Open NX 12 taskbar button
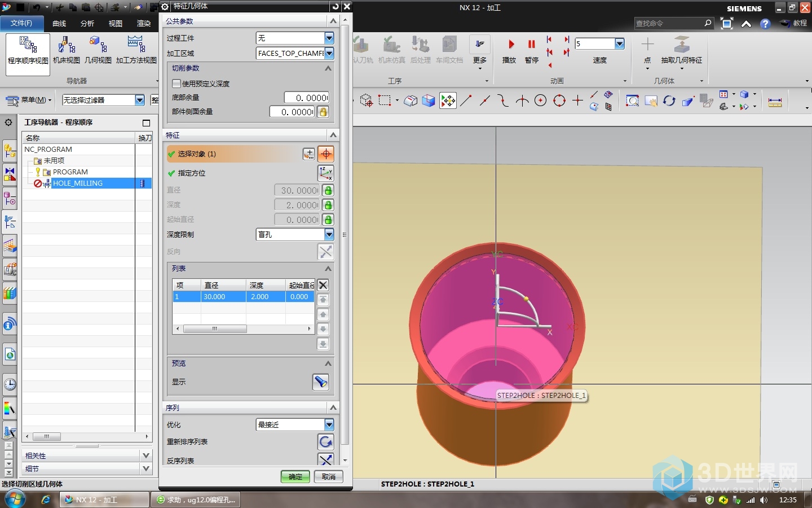The width and height of the screenshot is (812, 508). pyautogui.click(x=104, y=500)
